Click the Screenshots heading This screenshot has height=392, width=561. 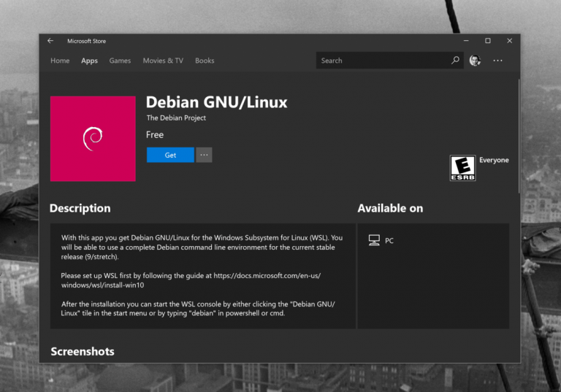click(x=83, y=351)
